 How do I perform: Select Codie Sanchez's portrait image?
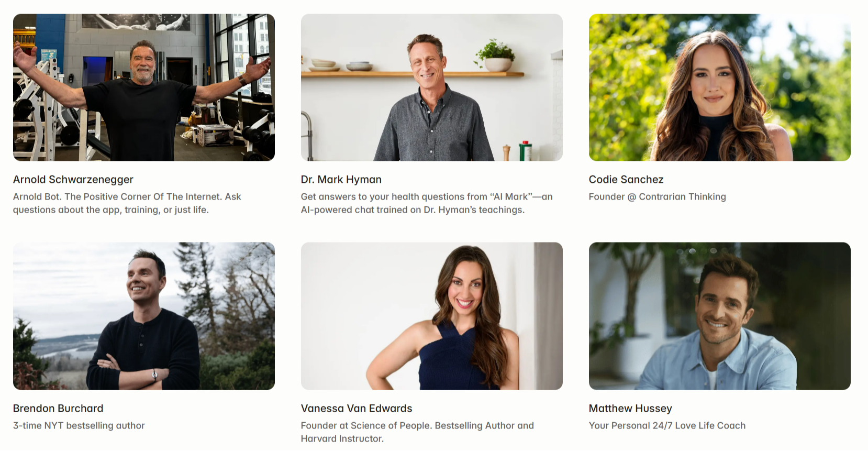click(x=720, y=87)
